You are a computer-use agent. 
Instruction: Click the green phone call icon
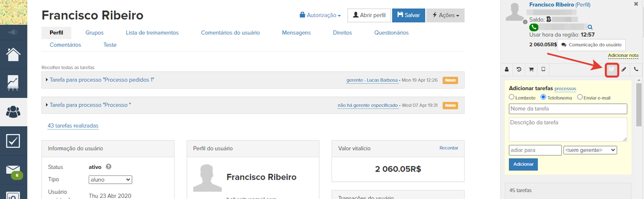(x=533, y=27)
